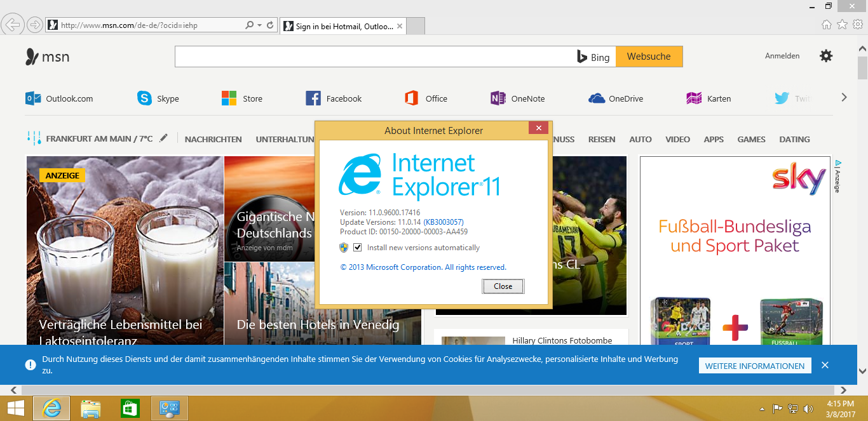Click the Favorites star icon
This screenshot has width=868, height=421.
842,25
